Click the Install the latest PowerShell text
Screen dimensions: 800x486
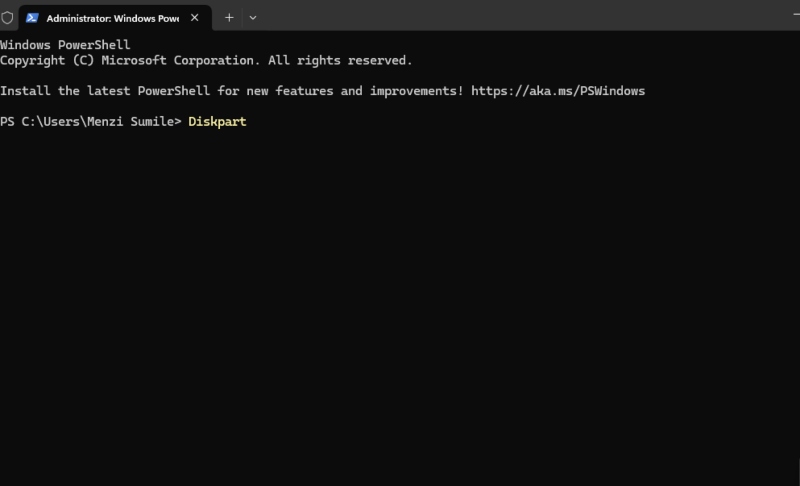(105, 91)
